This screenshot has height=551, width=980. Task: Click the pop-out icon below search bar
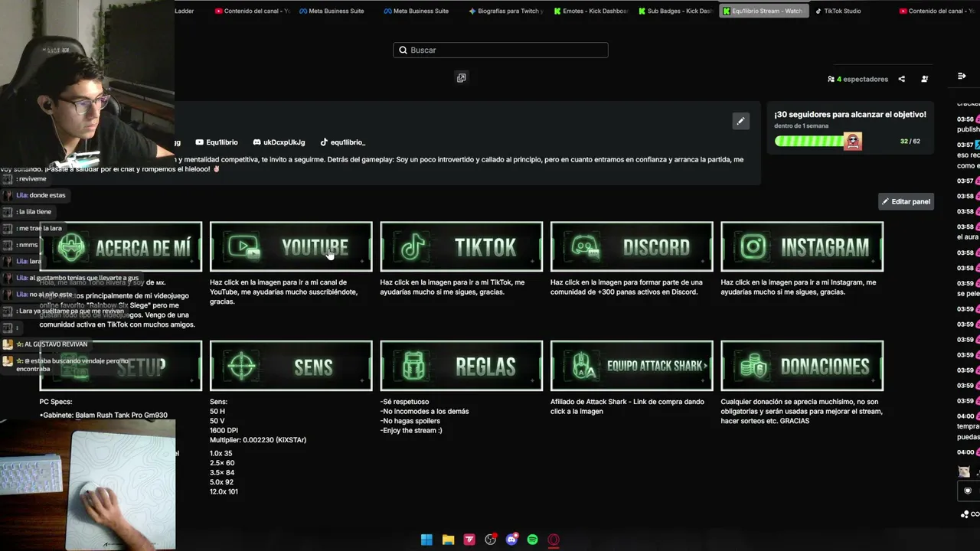pos(461,77)
